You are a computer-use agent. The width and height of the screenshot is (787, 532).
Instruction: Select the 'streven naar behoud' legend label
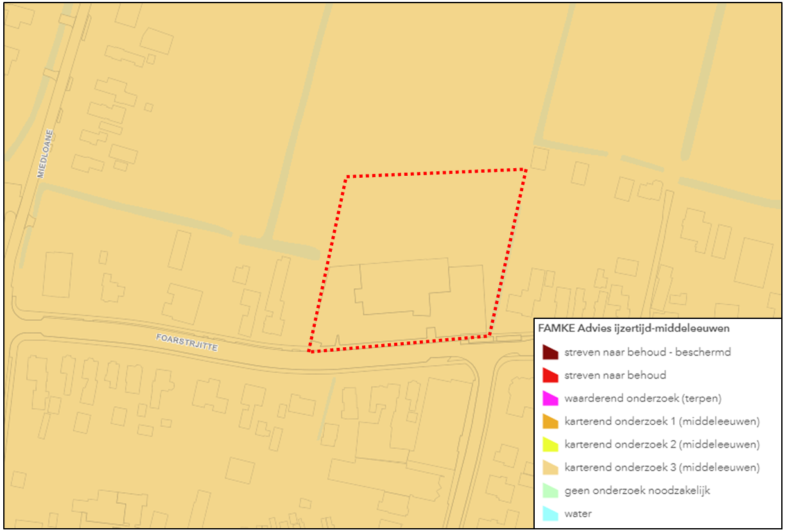tap(616, 375)
